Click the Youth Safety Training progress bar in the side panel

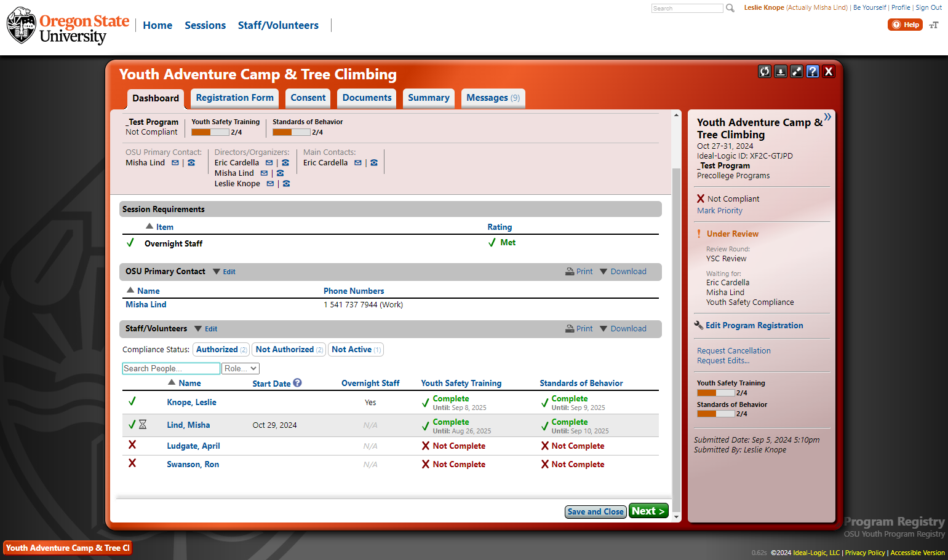[x=716, y=393]
